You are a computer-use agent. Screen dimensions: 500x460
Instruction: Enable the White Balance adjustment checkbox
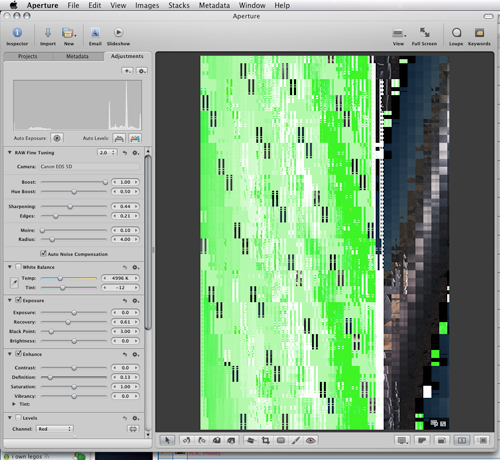(x=18, y=267)
